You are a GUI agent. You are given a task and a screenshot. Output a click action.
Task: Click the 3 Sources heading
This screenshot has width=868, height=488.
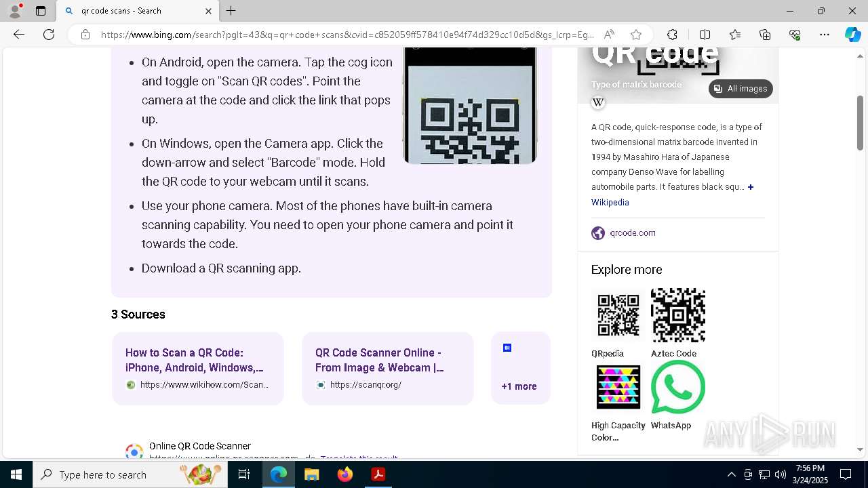138,314
